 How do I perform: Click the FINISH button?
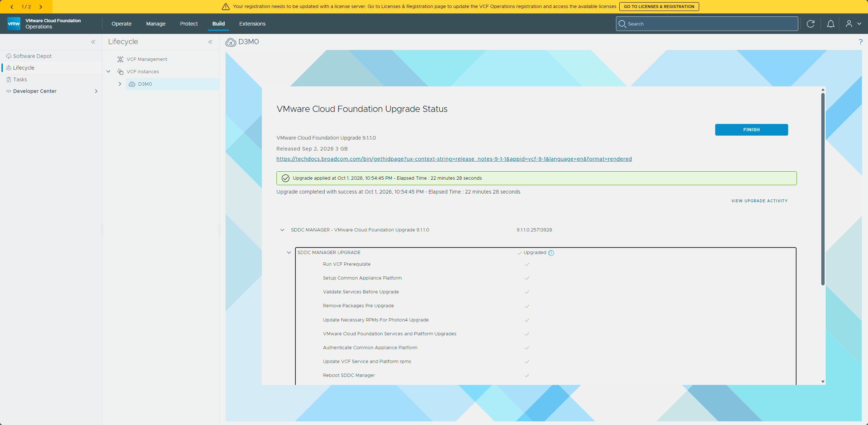click(751, 130)
